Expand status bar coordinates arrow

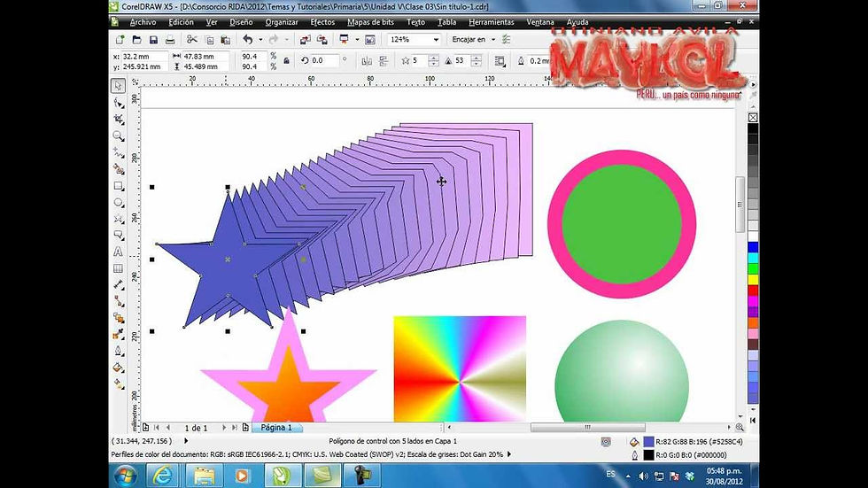[x=186, y=441]
